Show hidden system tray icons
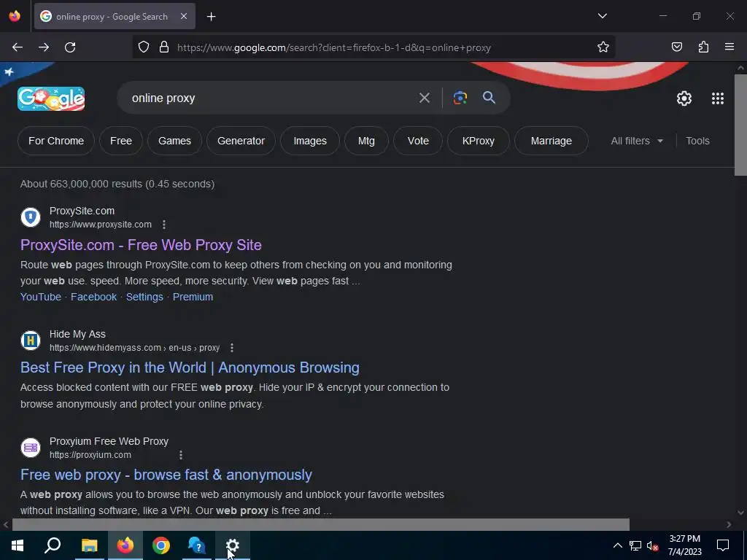747x560 pixels. coord(617,545)
